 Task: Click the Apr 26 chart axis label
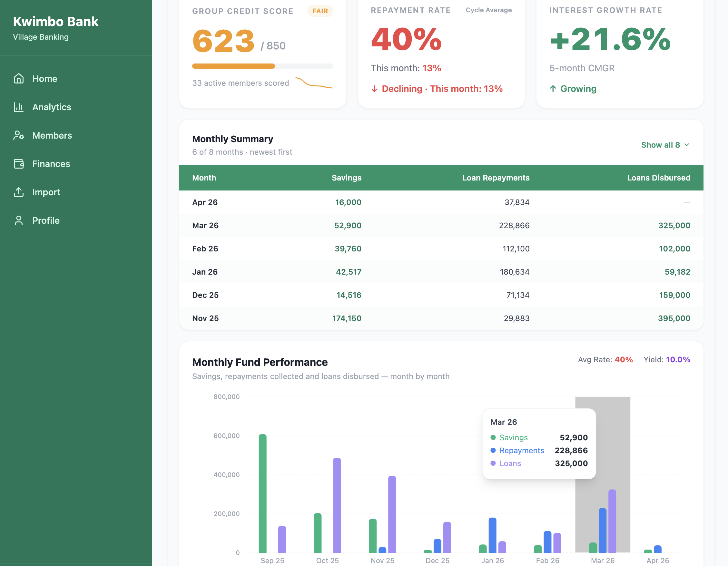click(658, 560)
